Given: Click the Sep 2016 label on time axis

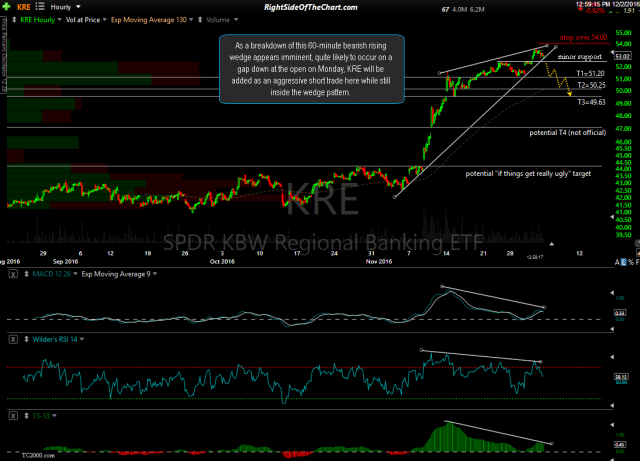Looking at the screenshot, I should 65,261.
